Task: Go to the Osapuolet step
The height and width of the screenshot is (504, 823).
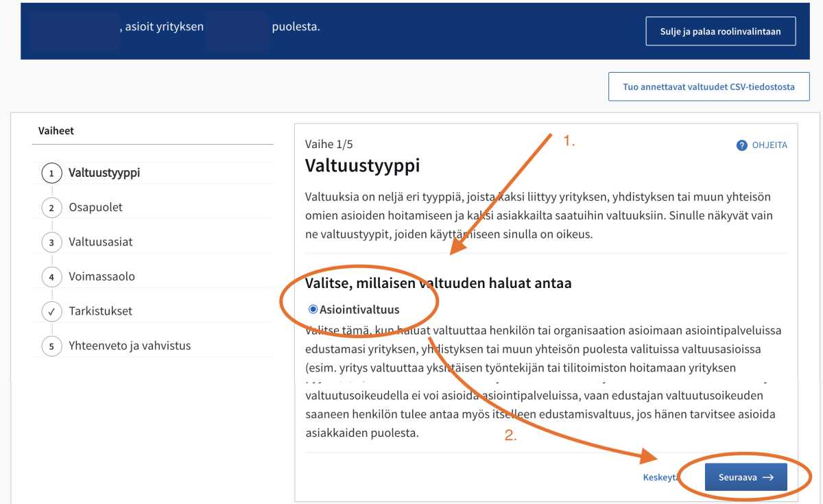Action: [95, 207]
